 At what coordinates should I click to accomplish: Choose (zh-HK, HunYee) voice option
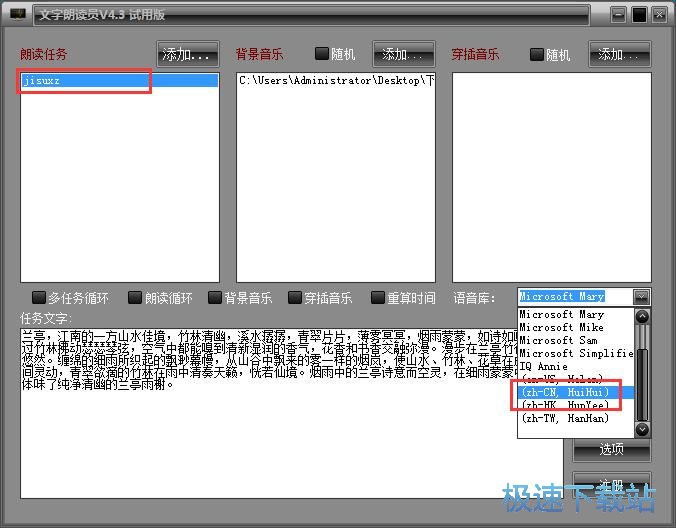(x=576, y=405)
